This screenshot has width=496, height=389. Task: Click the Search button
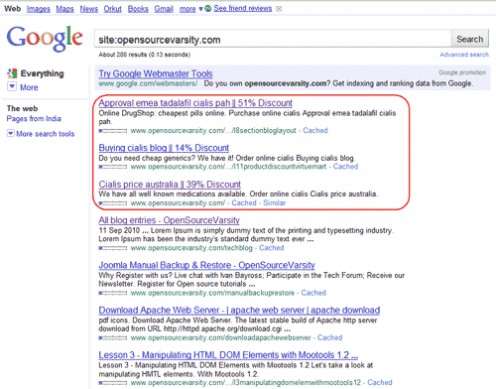[x=470, y=39]
